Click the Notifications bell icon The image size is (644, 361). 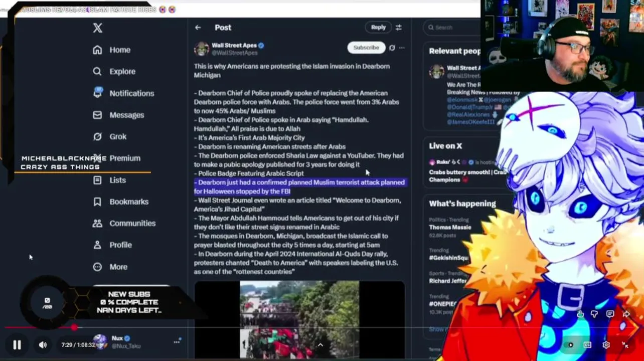97,93
